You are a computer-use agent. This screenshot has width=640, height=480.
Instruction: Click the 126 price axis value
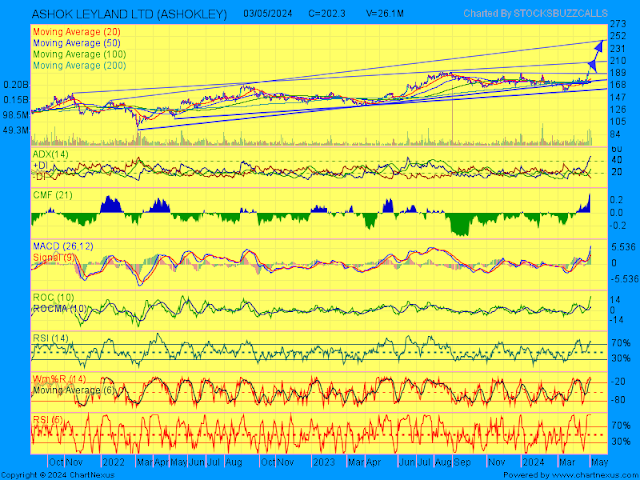click(x=618, y=109)
